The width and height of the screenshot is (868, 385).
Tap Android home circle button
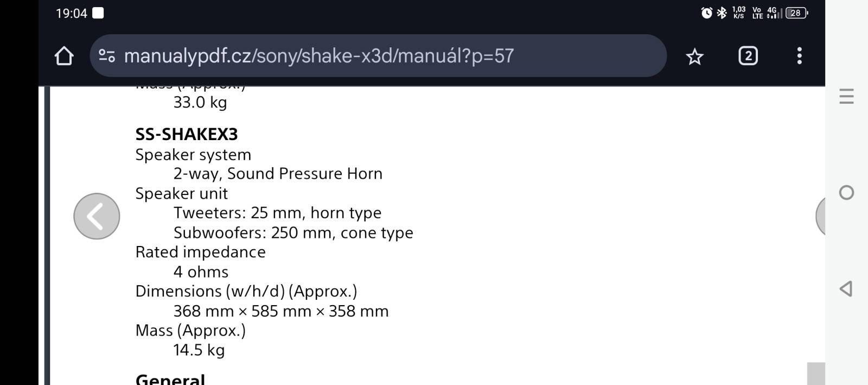pyautogui.click(x=846, y=193)
